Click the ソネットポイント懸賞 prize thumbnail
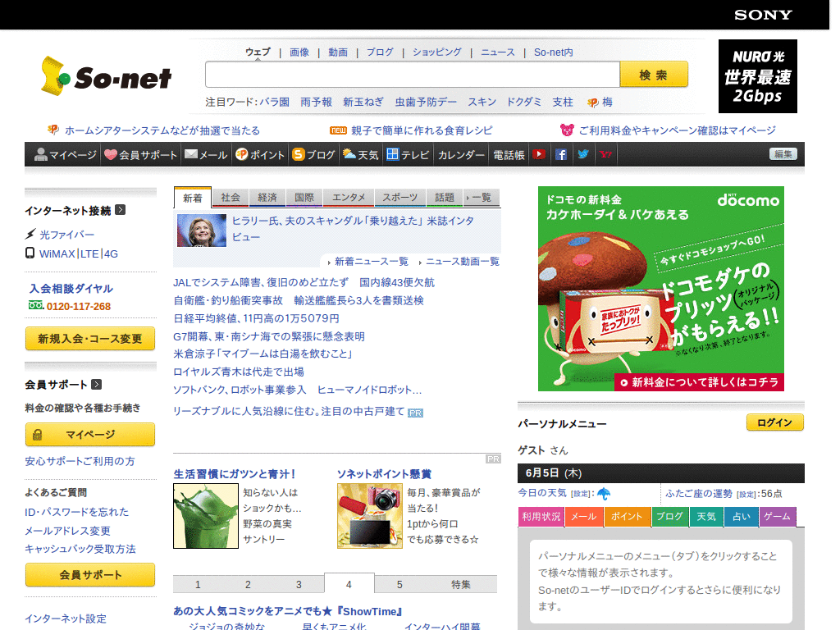 pos(370,516)
